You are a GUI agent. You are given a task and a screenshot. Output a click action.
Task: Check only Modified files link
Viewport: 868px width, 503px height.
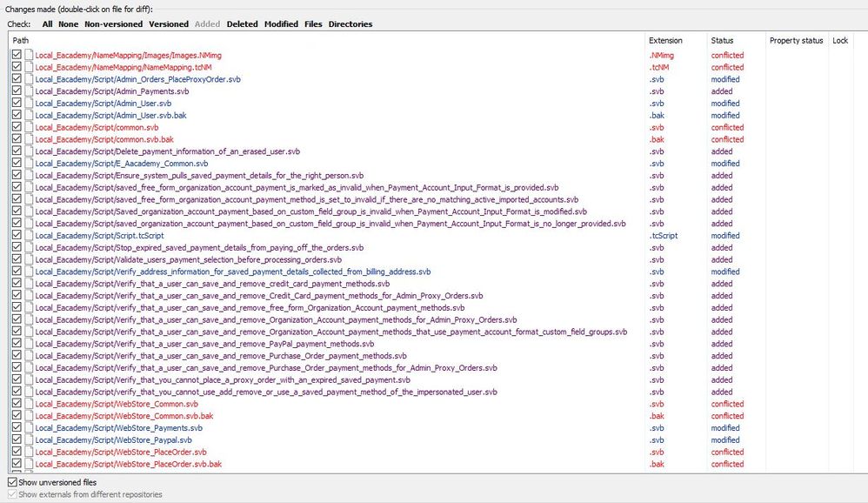tap(281, 24)
